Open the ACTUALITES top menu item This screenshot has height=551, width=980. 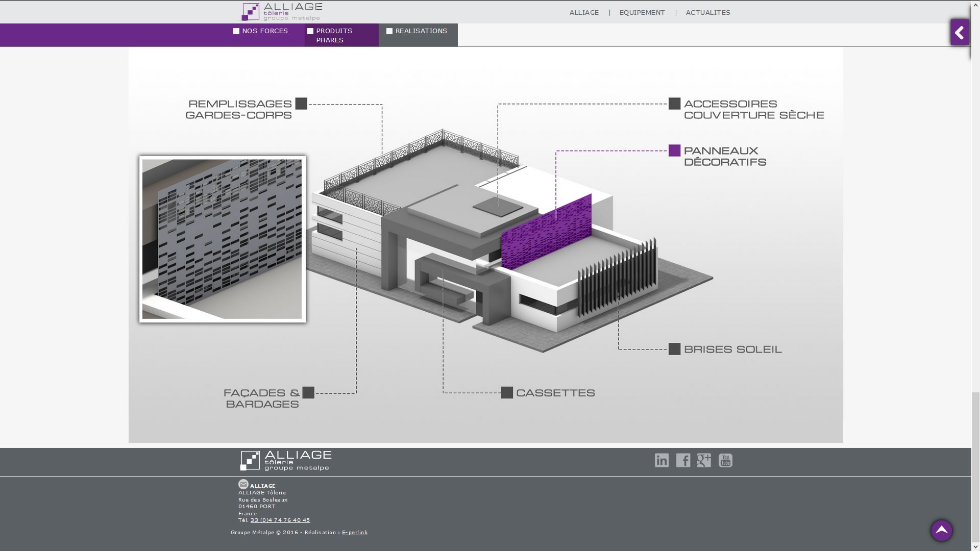click(x=708, y=13)
